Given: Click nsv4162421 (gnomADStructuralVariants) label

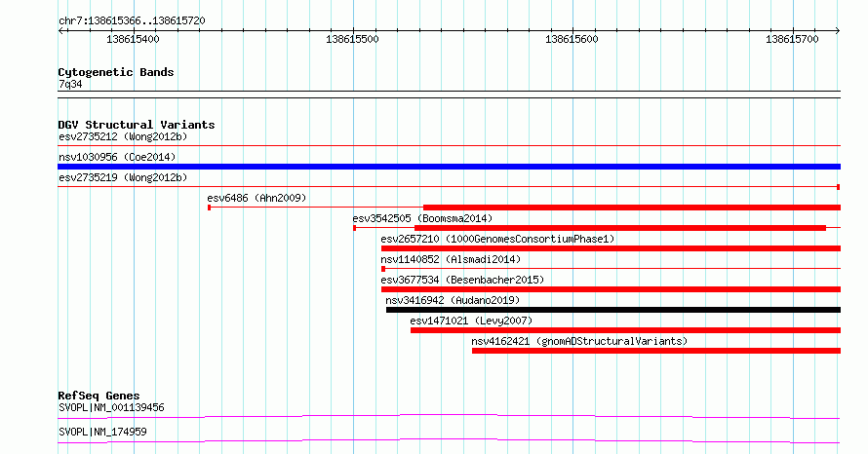Looking at the screenshot, I should (x=579, y=341).
